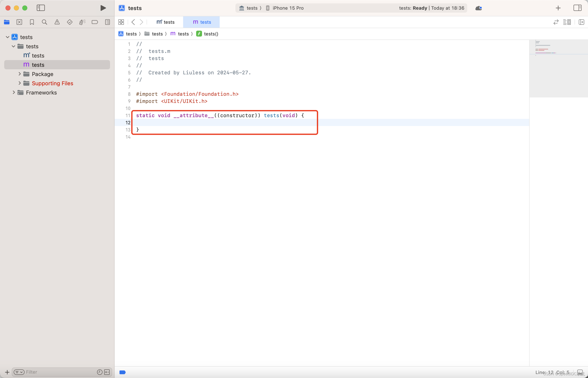This screenshot has height=378, width=588.
Task: Show only recent files filter
Action: pos(100,372)
